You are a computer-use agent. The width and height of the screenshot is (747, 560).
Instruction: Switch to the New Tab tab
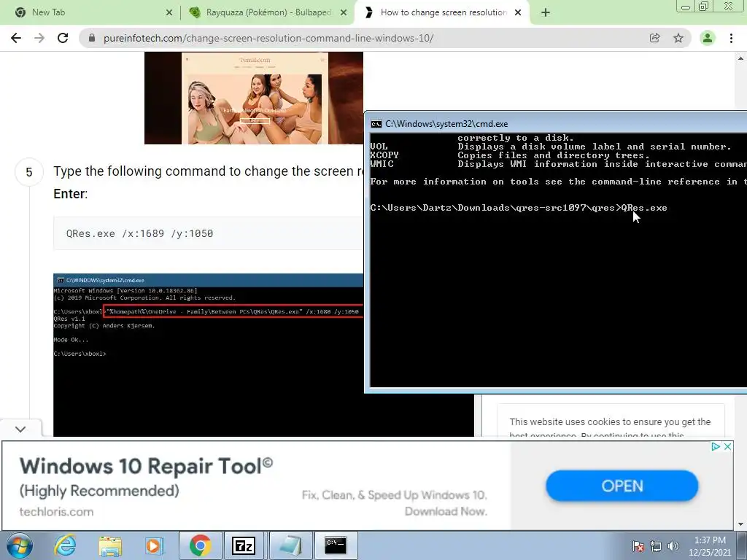[90, 13]
